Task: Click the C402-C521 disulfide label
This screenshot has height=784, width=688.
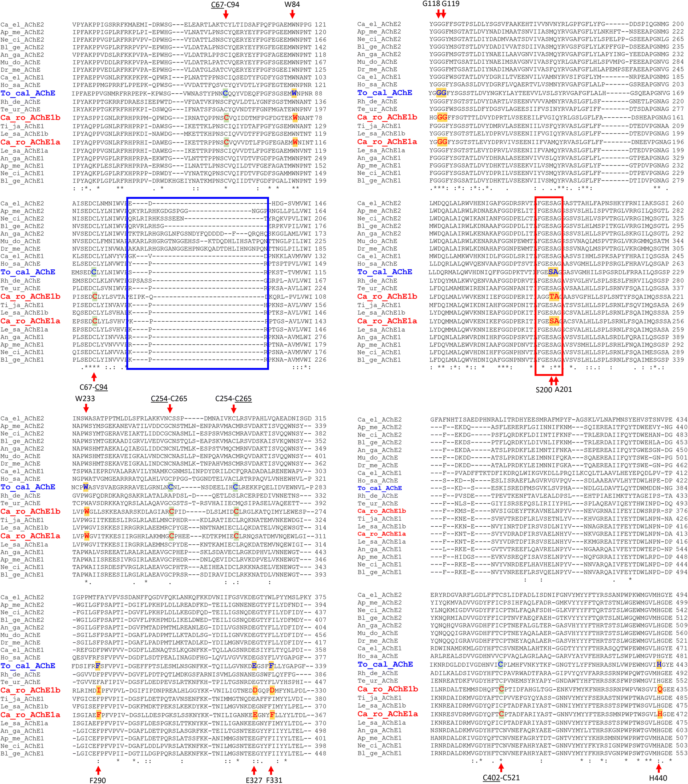Action: coord(501,778)
